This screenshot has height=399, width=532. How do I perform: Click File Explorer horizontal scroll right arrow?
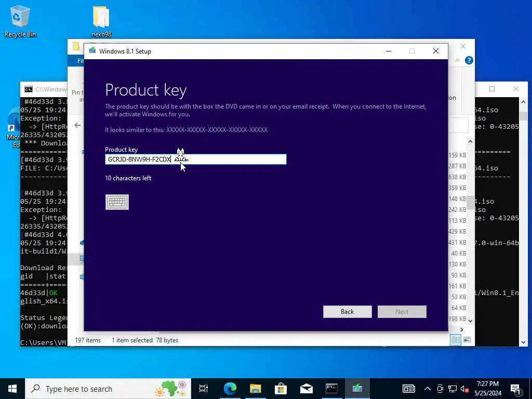461,329
